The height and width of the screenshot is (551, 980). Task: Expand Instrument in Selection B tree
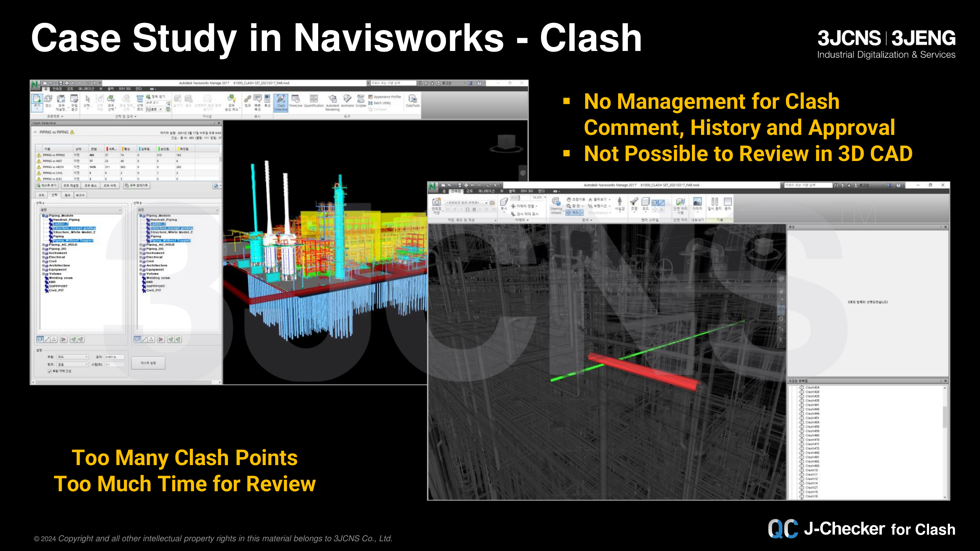[141, 253]
